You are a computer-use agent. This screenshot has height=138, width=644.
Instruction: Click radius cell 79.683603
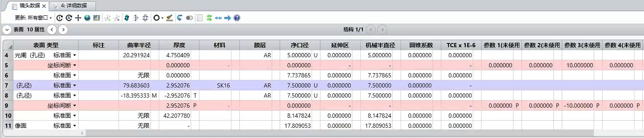pos(135,85)
